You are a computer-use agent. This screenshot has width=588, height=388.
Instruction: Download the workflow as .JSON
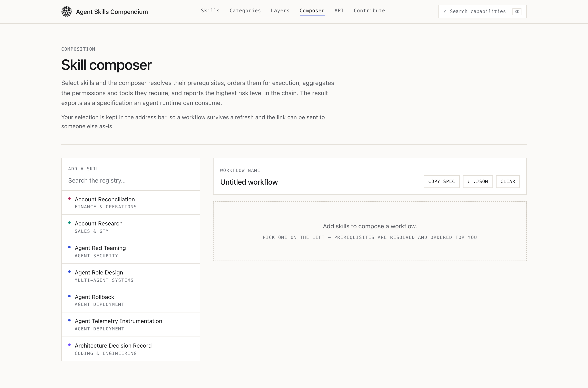[478, 181]
